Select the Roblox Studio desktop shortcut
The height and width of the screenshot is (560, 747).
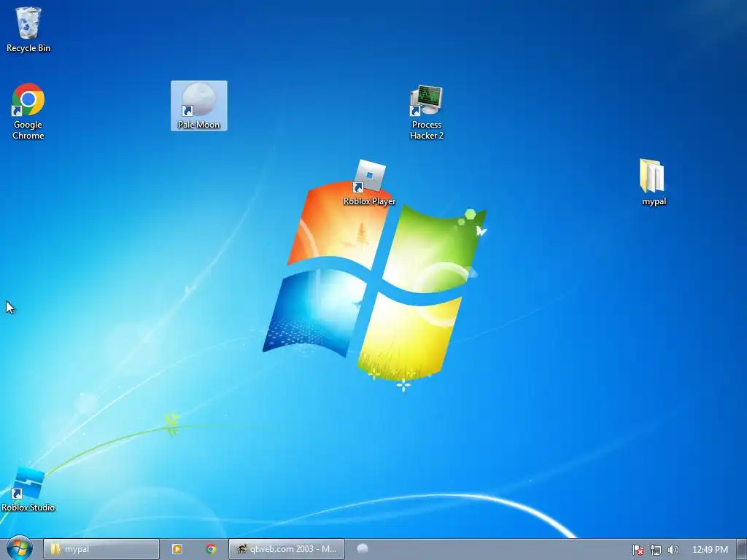tap(28, 490)
